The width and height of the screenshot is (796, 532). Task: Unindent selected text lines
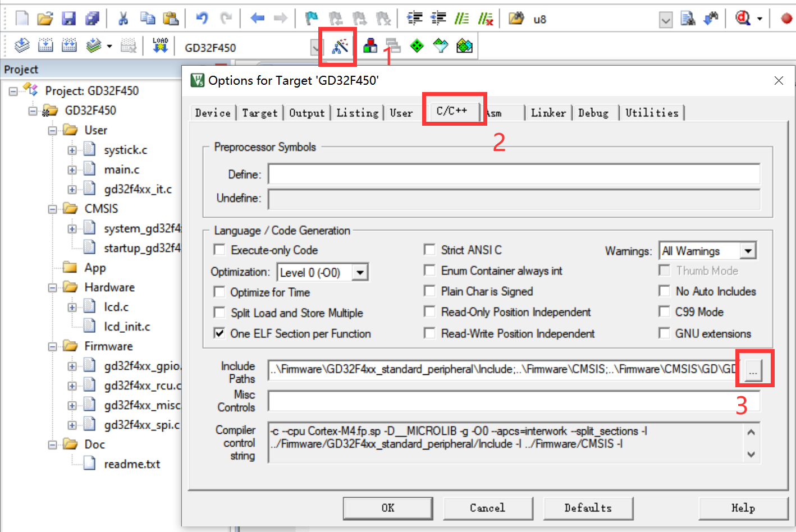[x=438, y=19]
